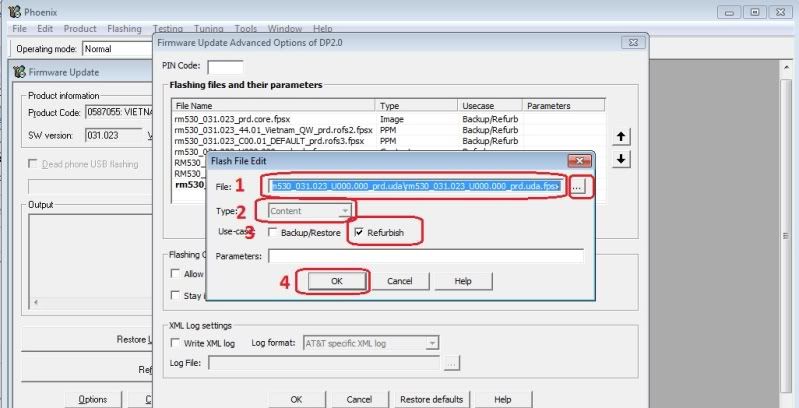Open Operating mode dropdown set to Normal
The image size is (799, 408).
pos(118,49)
